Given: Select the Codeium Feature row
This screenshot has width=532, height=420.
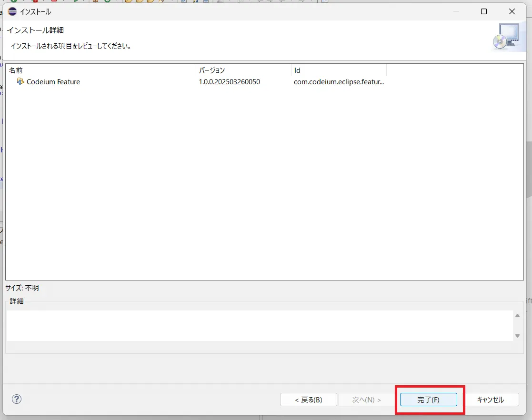Looking at the screenshot, I should (264, 82).
